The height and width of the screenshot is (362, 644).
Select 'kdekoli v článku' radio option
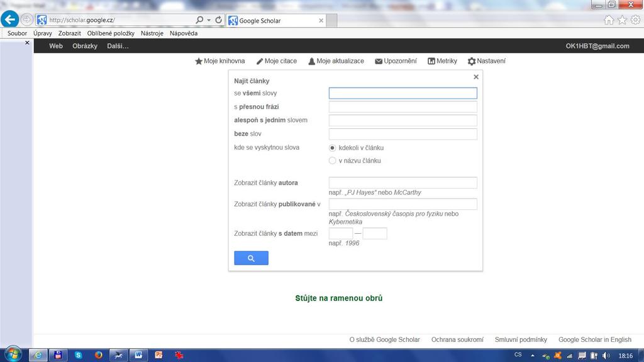(x=332, y=148)
